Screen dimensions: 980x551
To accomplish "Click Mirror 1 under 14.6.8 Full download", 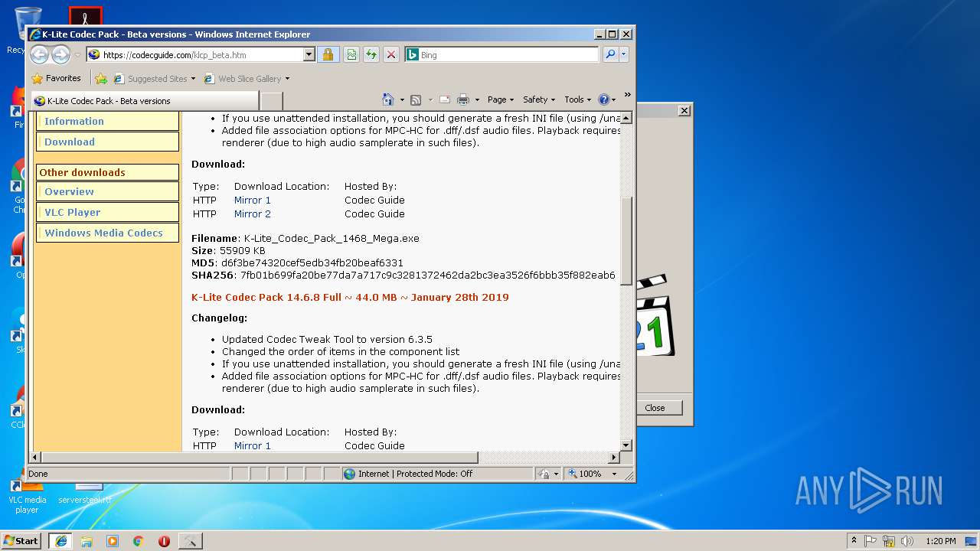I will 253,445.
